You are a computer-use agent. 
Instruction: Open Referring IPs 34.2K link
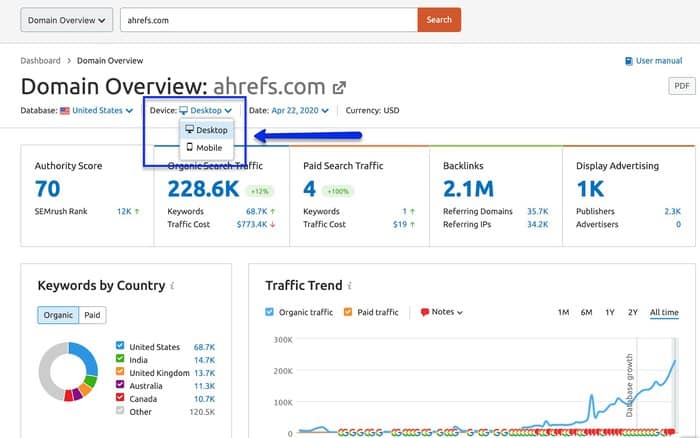pyautogui.click(x=538, y=225)
